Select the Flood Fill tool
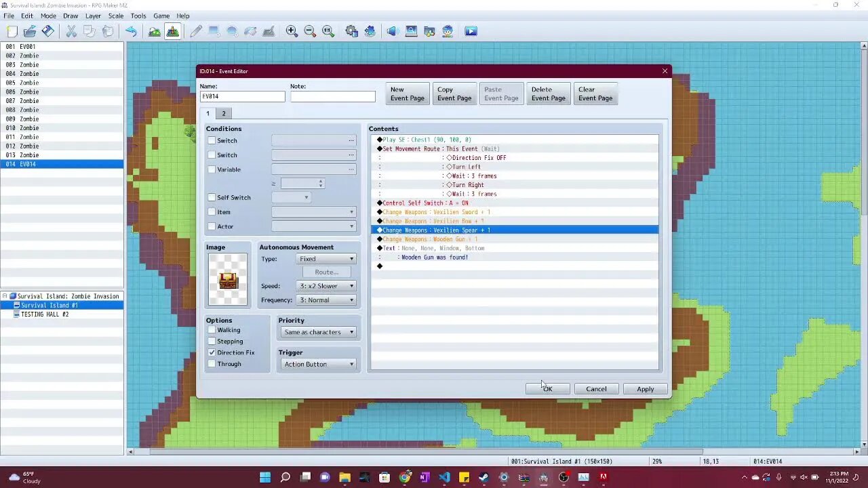This screenshot has height=488, width=868. [x=250, y=31]
